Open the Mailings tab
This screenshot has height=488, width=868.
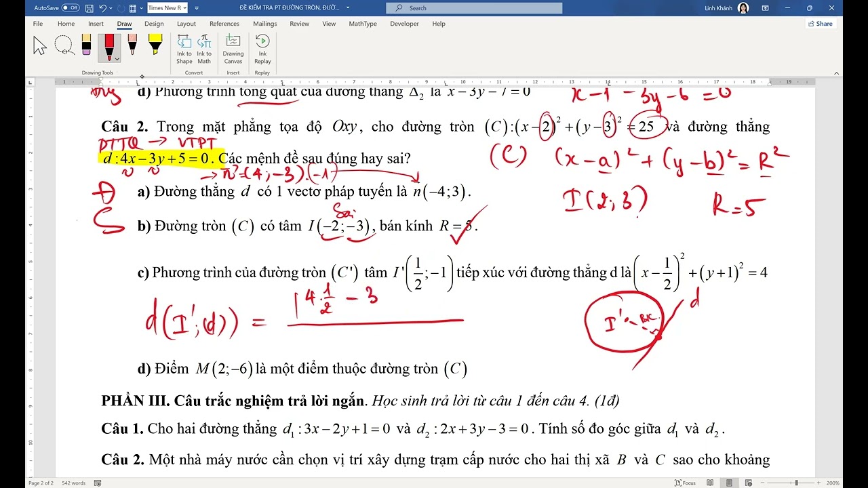tap(265, 24)
